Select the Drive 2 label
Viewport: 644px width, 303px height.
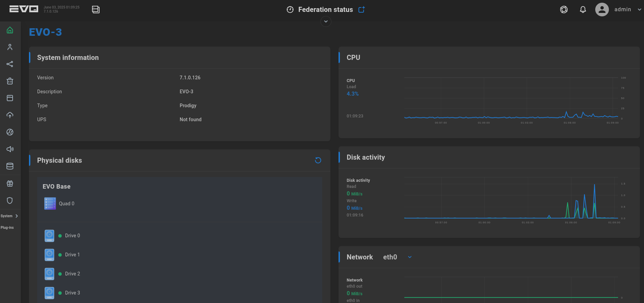coord(73,274)
